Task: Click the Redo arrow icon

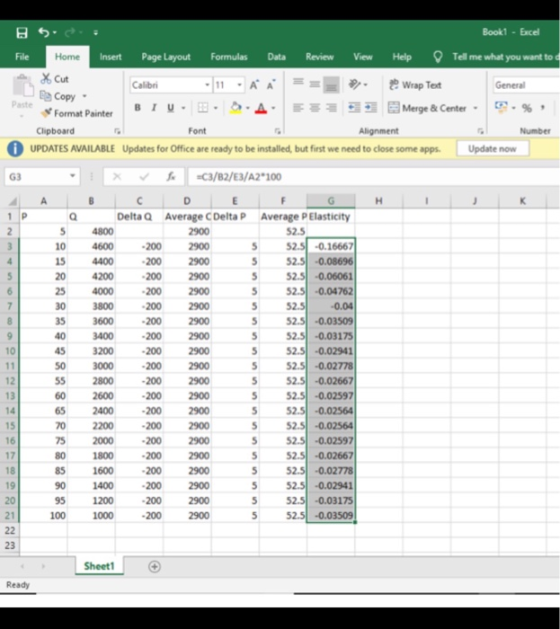Action: tap(70, 32)
